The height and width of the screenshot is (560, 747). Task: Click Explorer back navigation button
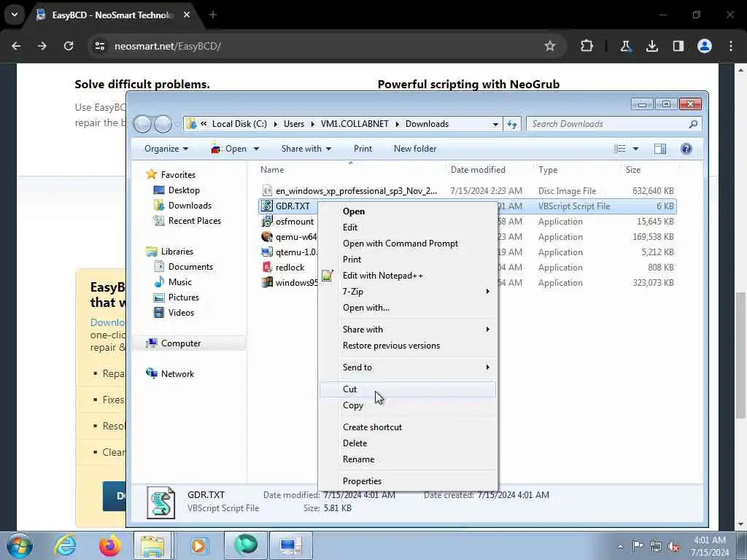click(x=142, y=124)
